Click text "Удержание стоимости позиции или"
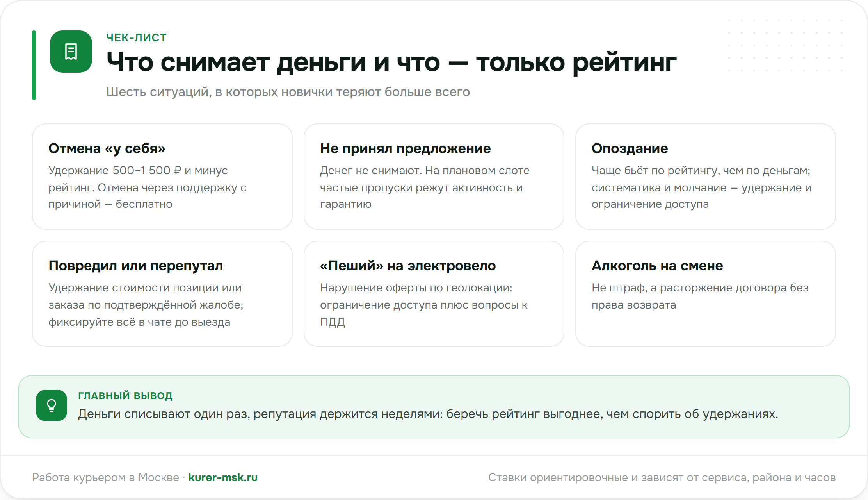868x500 pixels. (x=145, y=287)
